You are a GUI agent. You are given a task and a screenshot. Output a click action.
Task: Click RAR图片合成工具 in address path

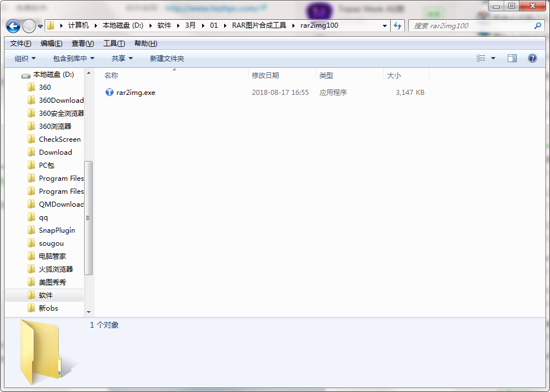coord(259,25)
